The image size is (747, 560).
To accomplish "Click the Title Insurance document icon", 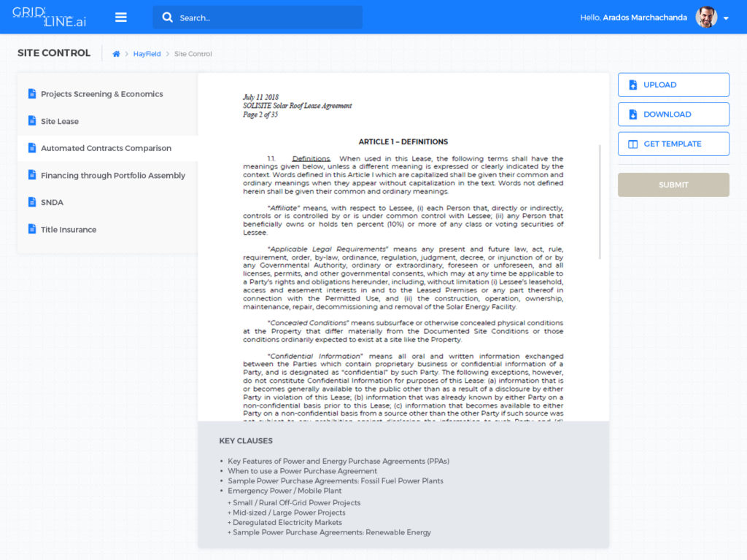I will tap(31, 229).
